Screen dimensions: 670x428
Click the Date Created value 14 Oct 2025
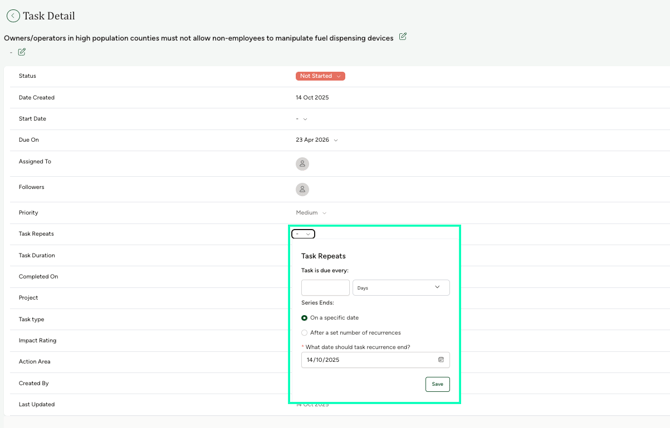point(312,98)
